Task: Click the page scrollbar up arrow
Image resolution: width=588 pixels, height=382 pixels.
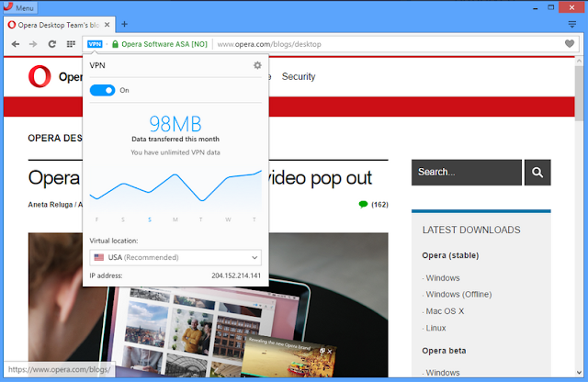Action: pos(579,62)
